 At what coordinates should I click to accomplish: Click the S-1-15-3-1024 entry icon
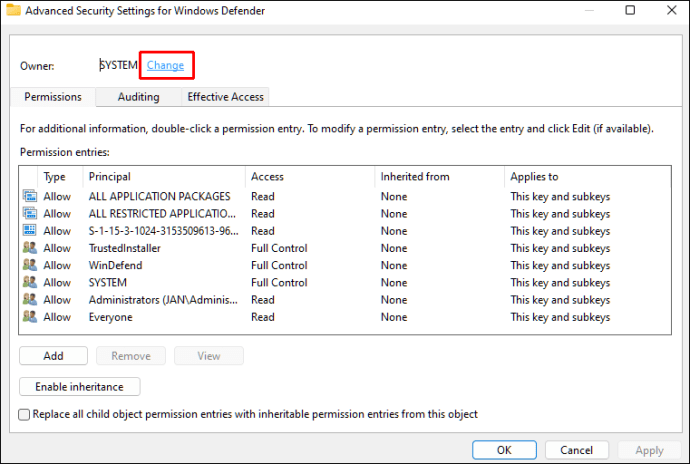pyautogui.click(x=29, y=231)
